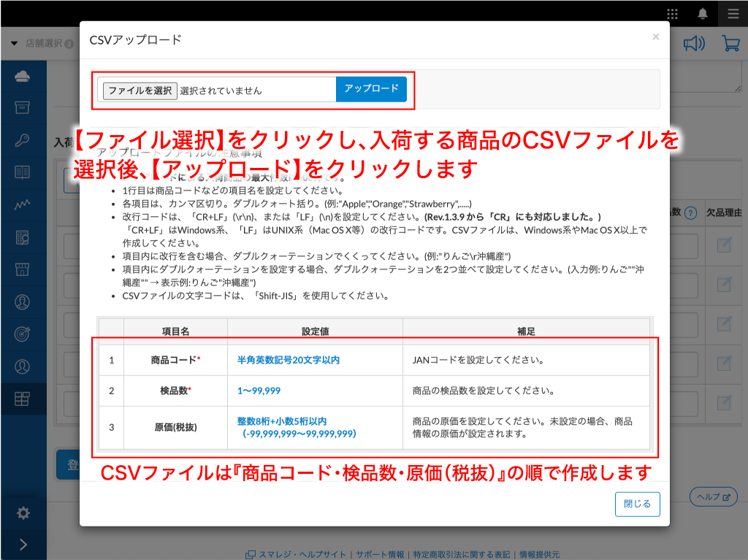Dismiss CSV upload dialog with X icon

[655, 37]
